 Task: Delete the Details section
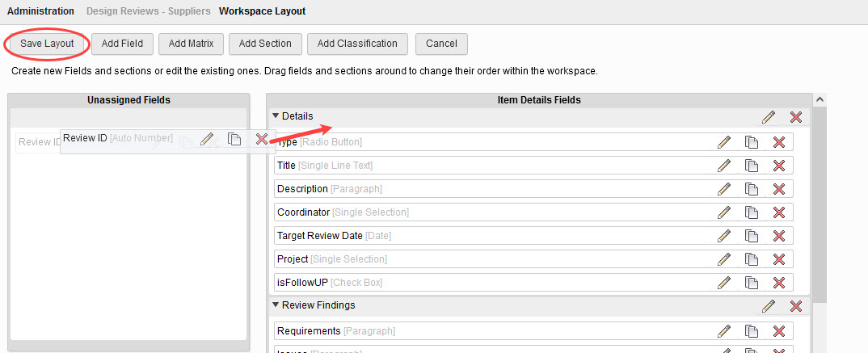click(x=796, y=117)
